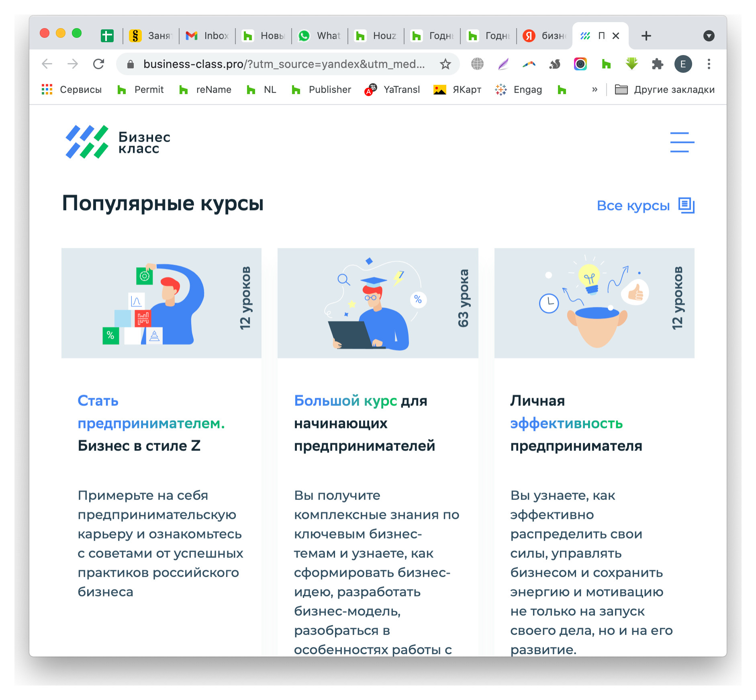756x700 pixels.
Task: Click the camera lens extension icon
Action: 580,64
